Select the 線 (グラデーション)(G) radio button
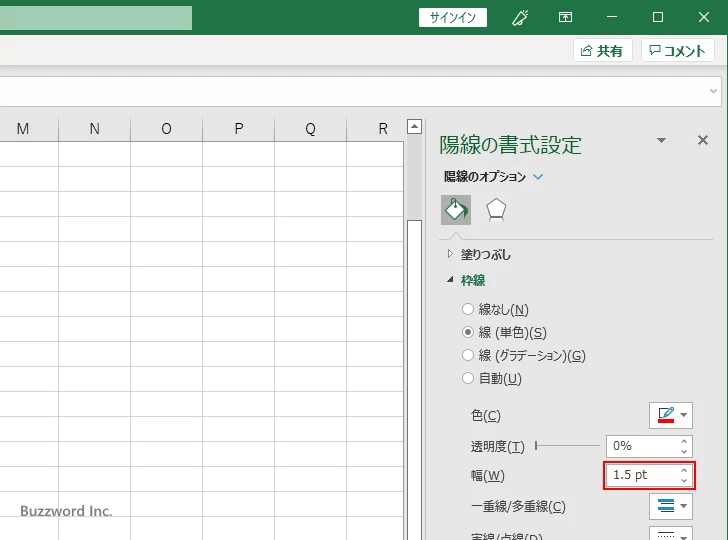Screen dimensions: 728x540 tap(468, 355)
